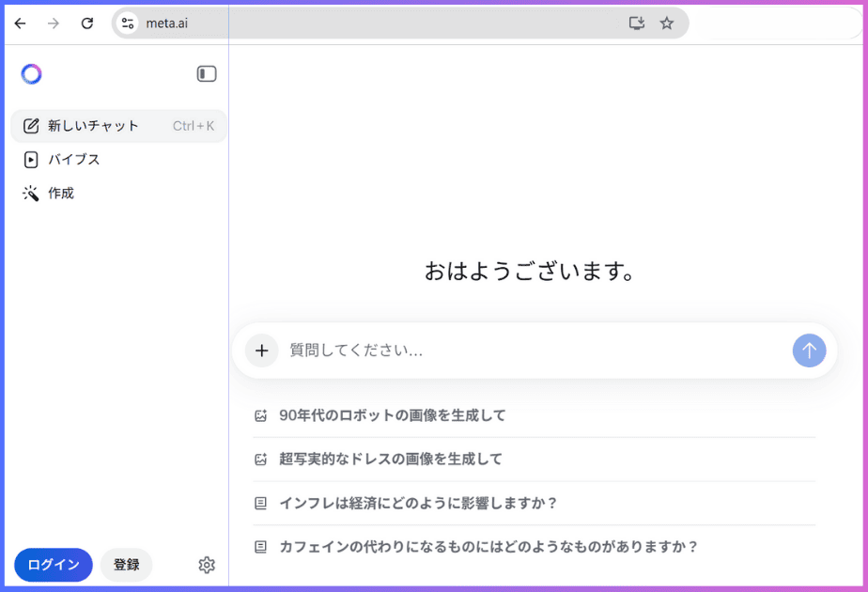
Task: Open 新しいチャット from the sidebar
Action: pos(97,125)
